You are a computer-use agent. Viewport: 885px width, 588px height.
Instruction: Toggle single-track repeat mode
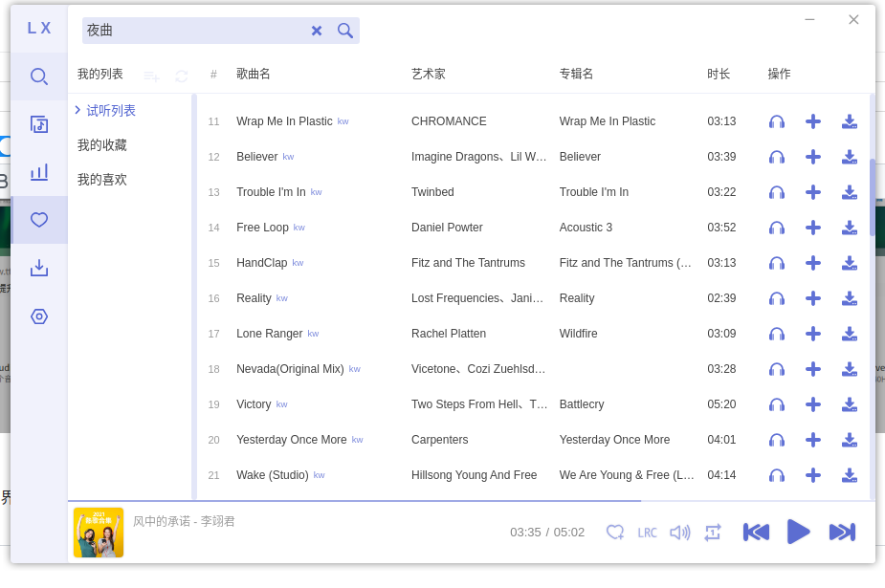(x=712, y=533)
